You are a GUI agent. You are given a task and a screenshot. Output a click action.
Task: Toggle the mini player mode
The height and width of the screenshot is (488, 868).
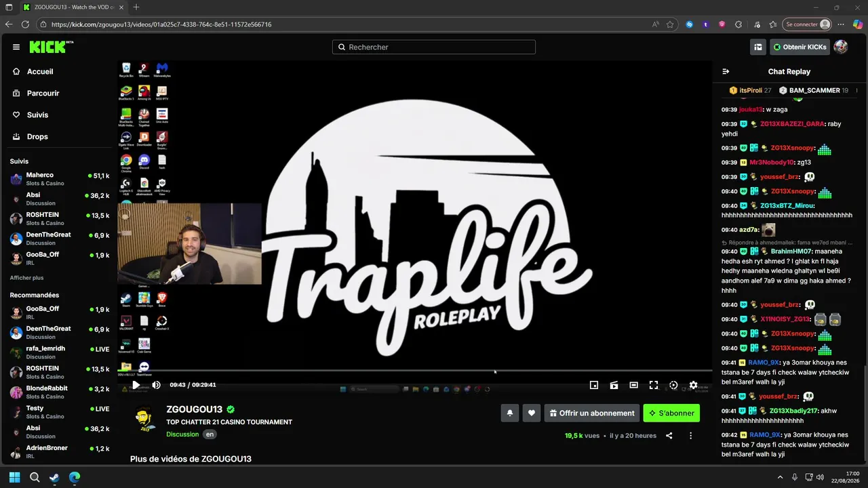click(594, 385)
